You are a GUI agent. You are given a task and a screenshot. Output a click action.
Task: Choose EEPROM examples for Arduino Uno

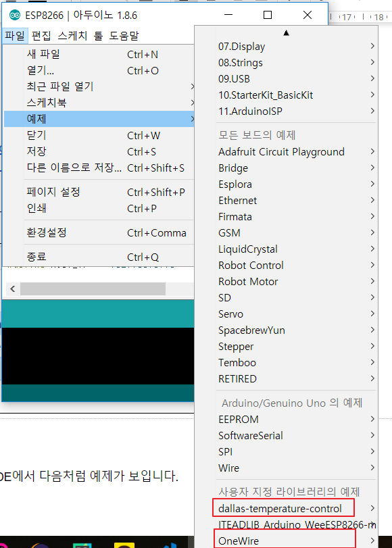(x=296, y=419)
